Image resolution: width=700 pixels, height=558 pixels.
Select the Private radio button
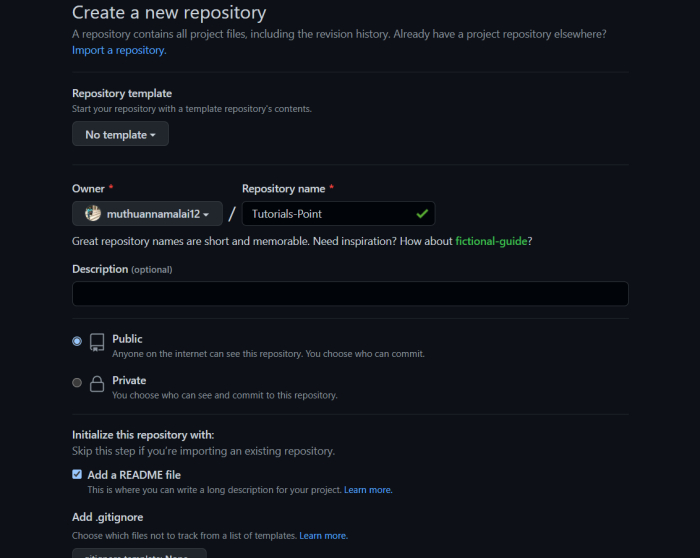pyautogui.click(x=77, y=382)
